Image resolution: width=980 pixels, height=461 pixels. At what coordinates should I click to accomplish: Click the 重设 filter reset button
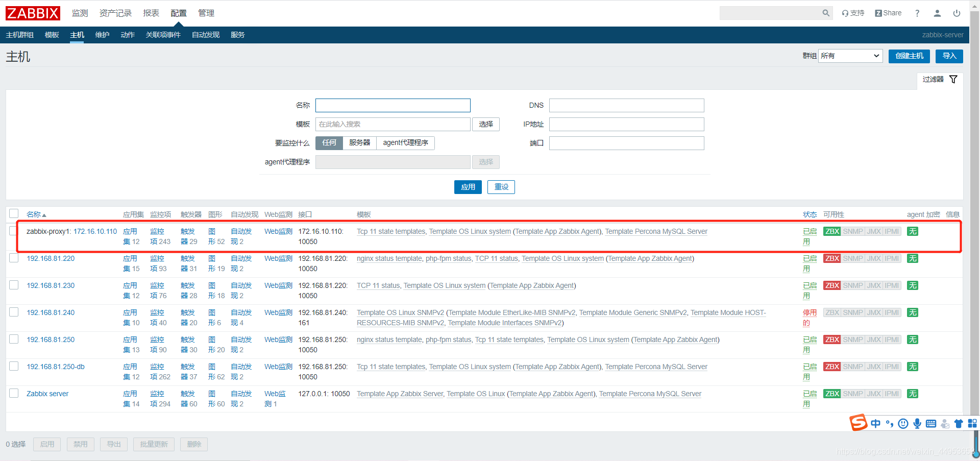click(501, 187)
